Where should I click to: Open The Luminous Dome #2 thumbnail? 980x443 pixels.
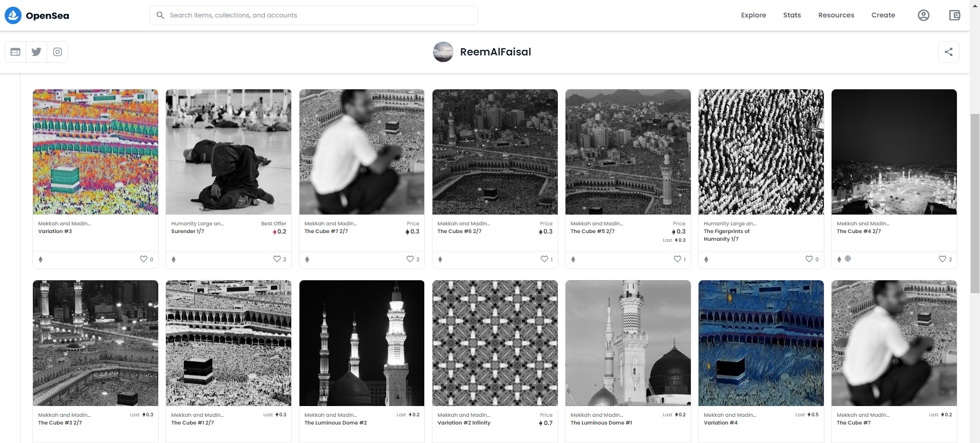tap(362, 343)
